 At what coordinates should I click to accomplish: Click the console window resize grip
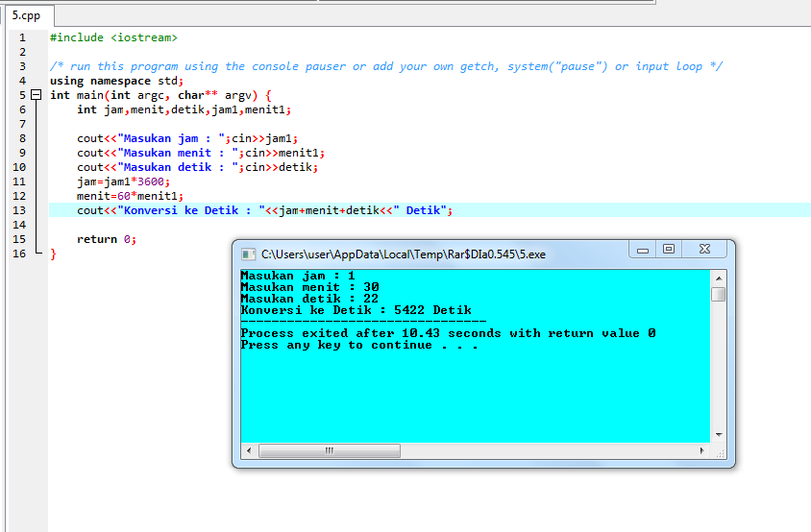coord(719,451)
